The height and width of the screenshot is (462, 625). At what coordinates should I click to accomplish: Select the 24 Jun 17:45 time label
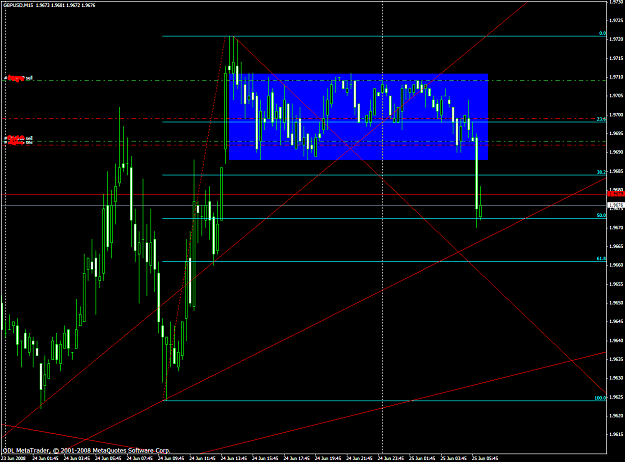tap(297, 458)
